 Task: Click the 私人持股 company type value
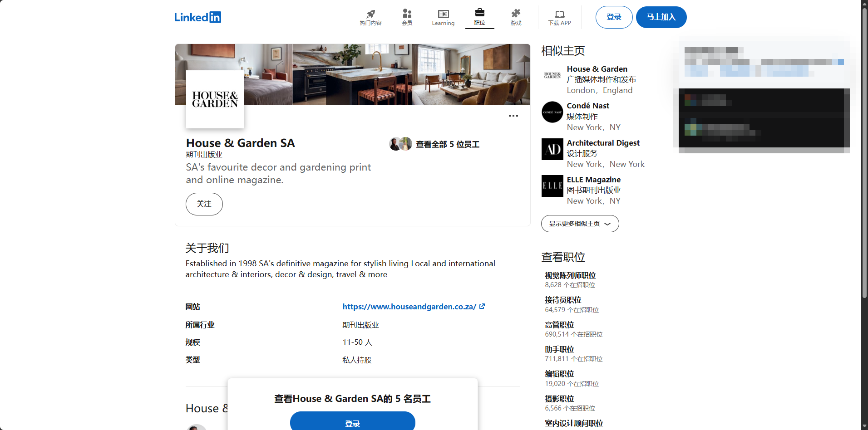click(x=357, y=360)
